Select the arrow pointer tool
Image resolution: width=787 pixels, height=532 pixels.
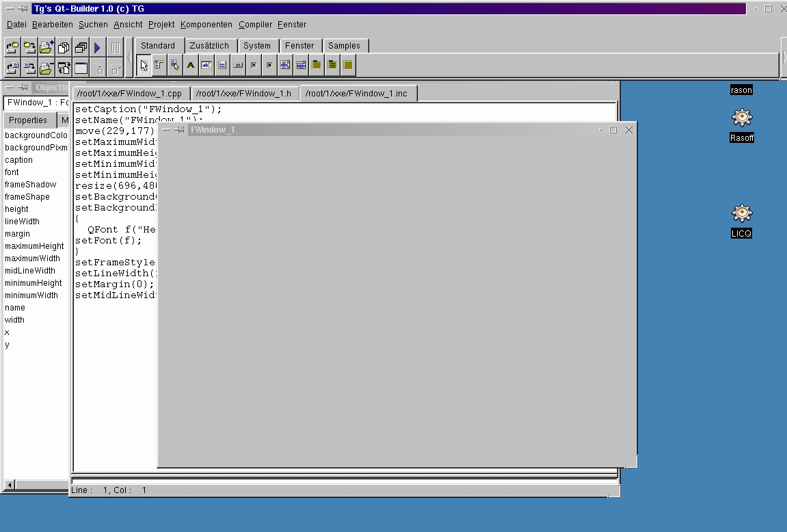point(144,66)
